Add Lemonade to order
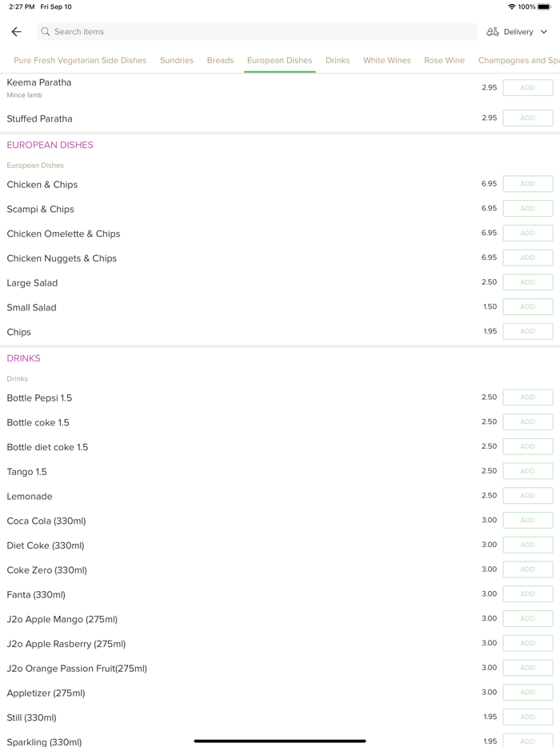The width and height of the screenshot is (560, 747). (527, 496)
